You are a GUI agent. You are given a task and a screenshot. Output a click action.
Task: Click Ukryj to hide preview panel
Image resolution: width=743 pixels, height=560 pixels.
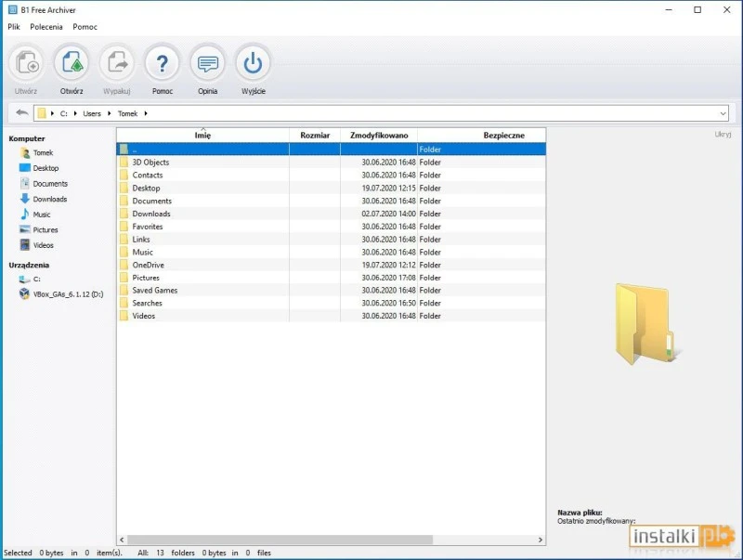723,135
